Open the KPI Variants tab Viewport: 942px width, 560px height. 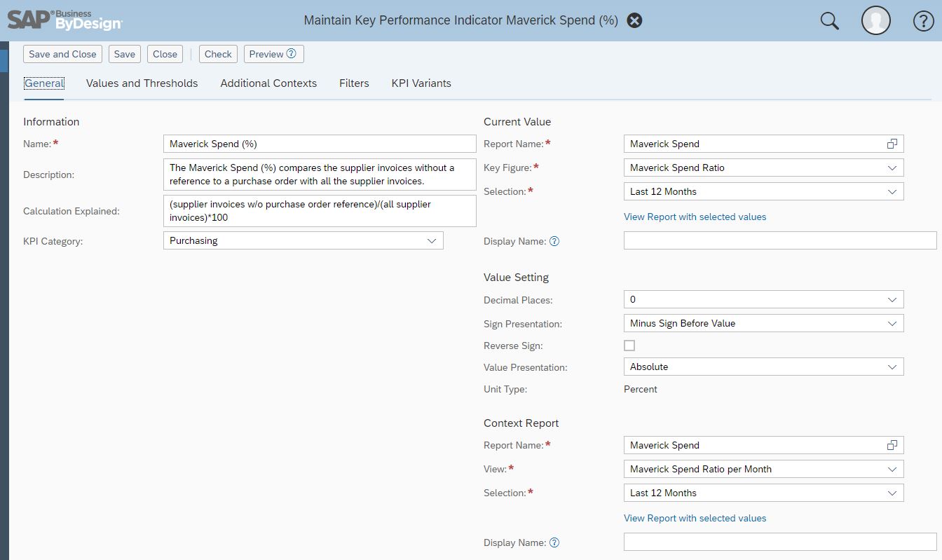tap(421, 83)
